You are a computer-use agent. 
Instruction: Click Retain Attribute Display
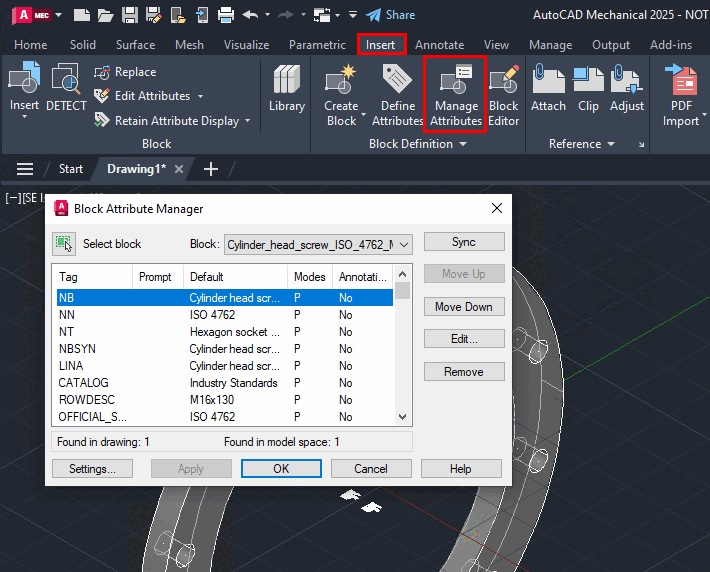point(166,120)
